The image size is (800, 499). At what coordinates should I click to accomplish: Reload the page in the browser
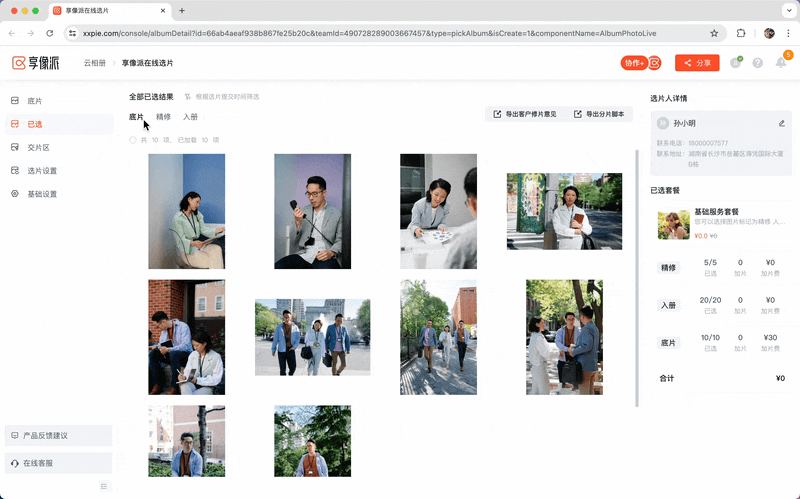click(51, 33)
